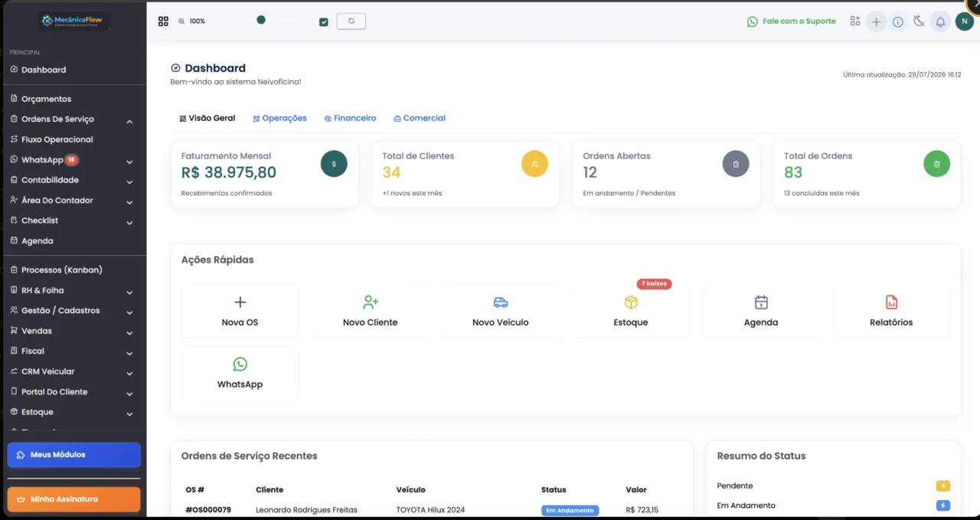Toggle the green checkbox in toolbar
980x520 pixels.
[x=323, y=21]
